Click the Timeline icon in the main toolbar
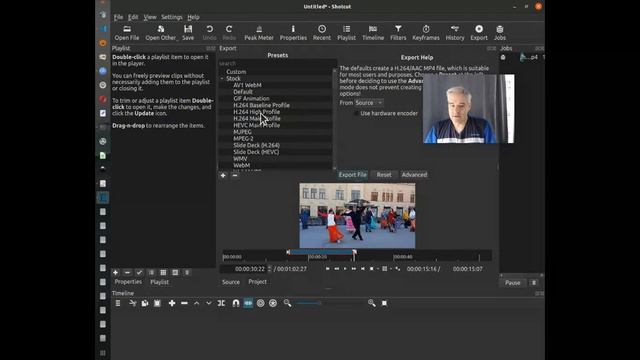Image resolution: width=640 pixels, height=360 pixels. coord(373,33)
